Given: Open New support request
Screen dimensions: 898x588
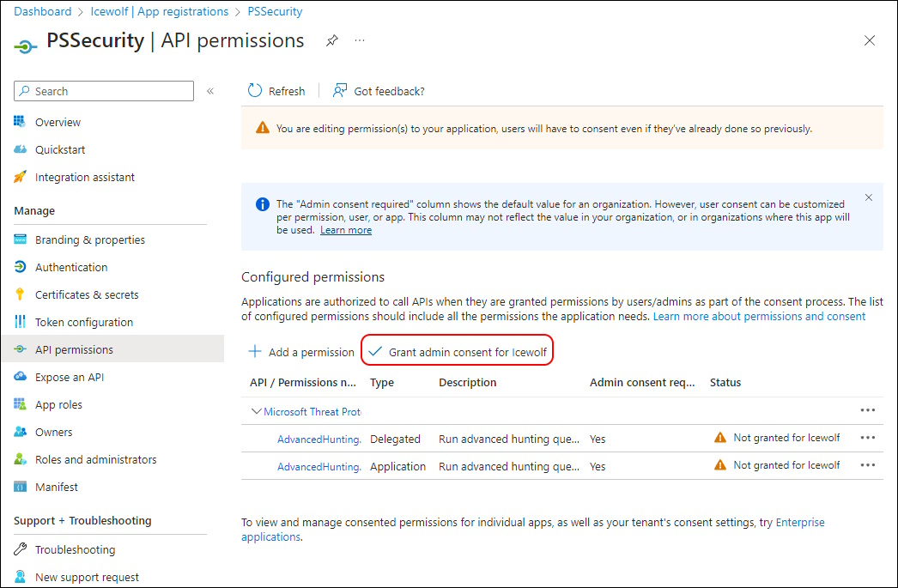Looking at the screenshot, I should click(x=87, y=577).
